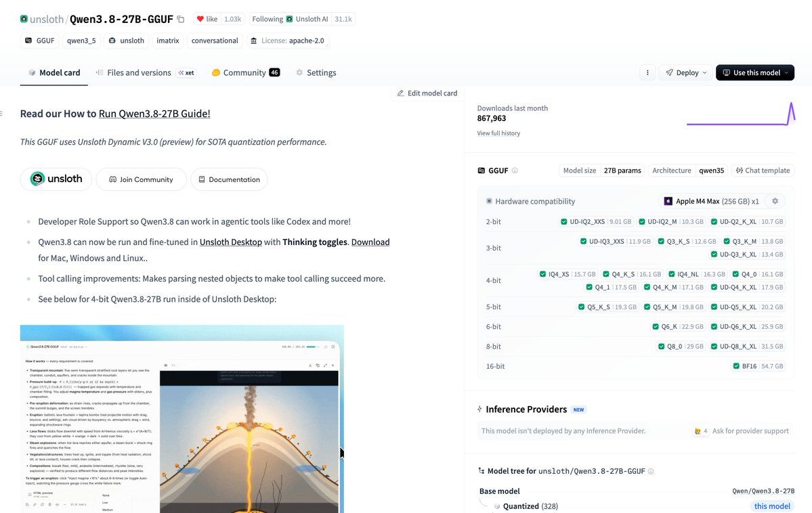Select the UD-Q4_K_XL 17.9 GB quant
This screenshot has height=513, width=812.
pos(747,287)
